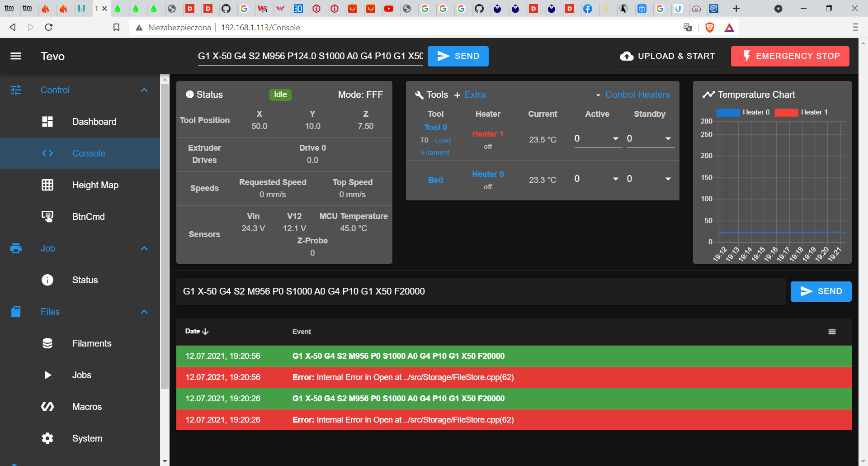Collapse the Control menu group
The width and height of the screenshot is (868, 466).
point(144,90)
